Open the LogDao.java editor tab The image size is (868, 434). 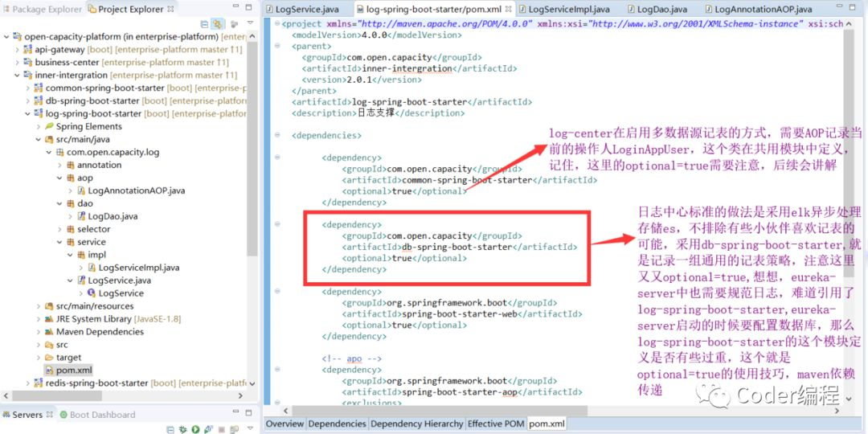tap(656, 10)
